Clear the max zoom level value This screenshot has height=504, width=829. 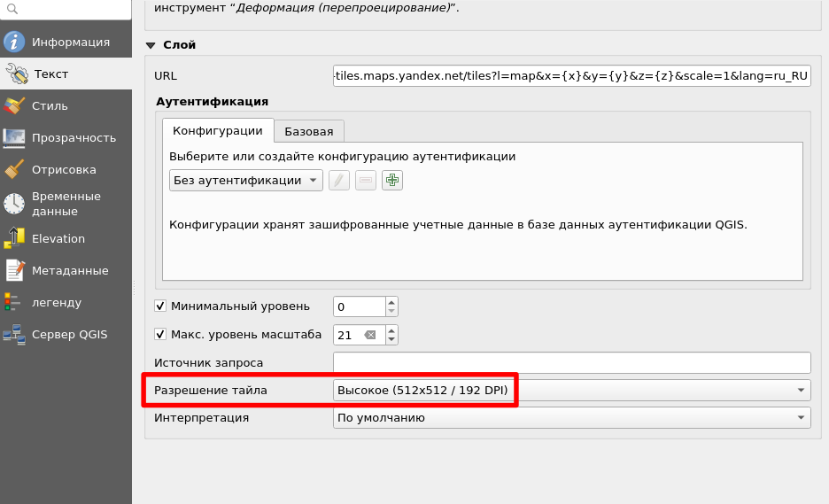pos(370,335)
